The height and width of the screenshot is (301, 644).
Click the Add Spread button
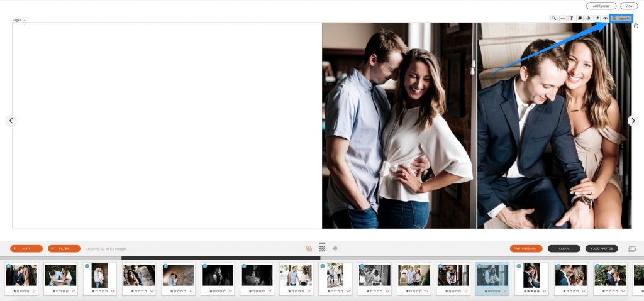tap(601, 6)
